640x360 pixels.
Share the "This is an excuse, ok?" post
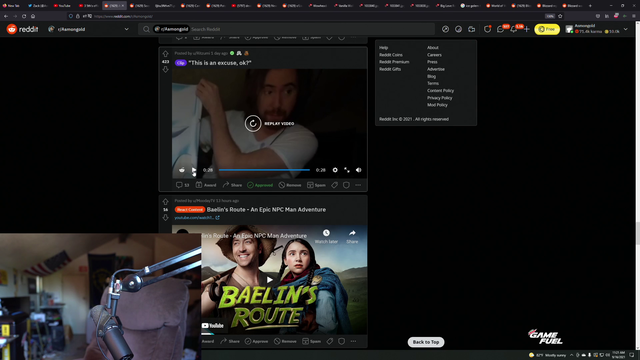(x=232, y=185)
